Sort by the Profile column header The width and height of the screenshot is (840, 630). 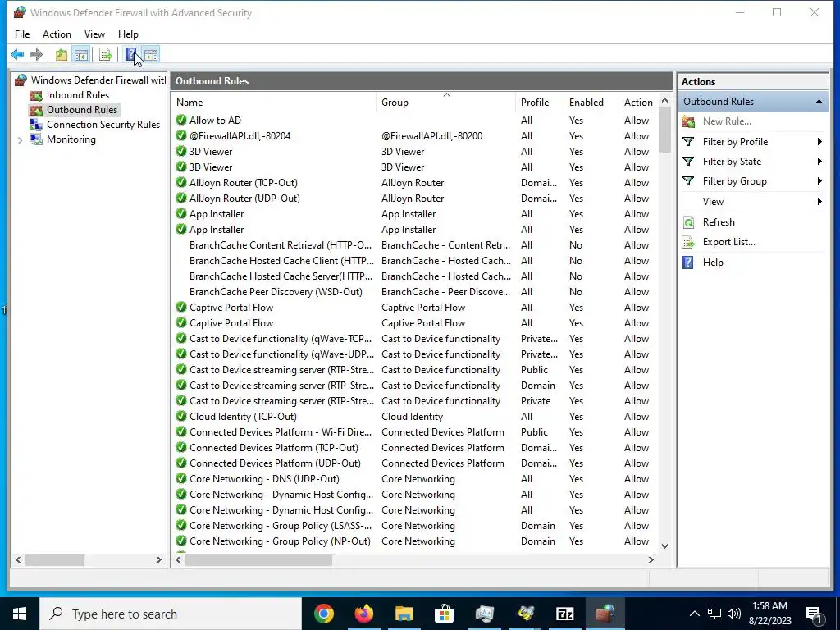tap(539, 103)
